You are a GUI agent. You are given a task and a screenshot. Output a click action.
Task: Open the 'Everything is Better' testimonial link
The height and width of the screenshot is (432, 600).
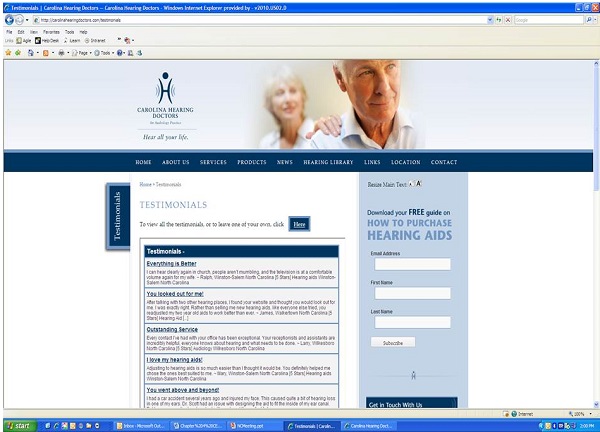(172, 263)
